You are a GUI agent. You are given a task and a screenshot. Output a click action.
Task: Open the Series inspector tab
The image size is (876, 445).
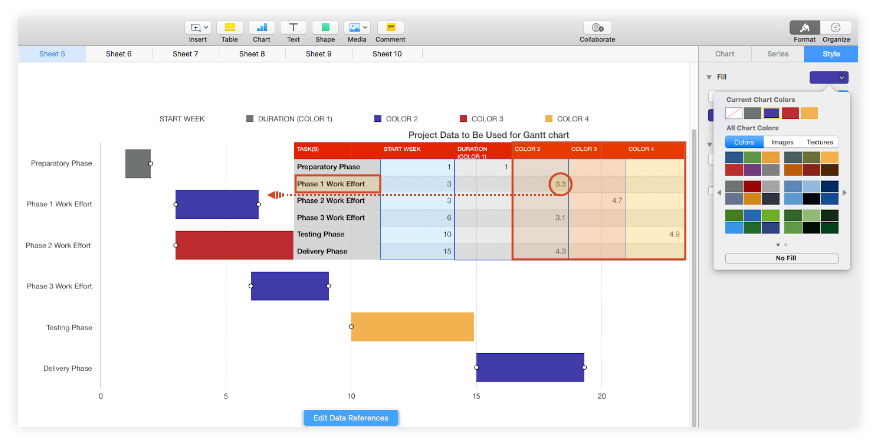(x=777, y=54)
